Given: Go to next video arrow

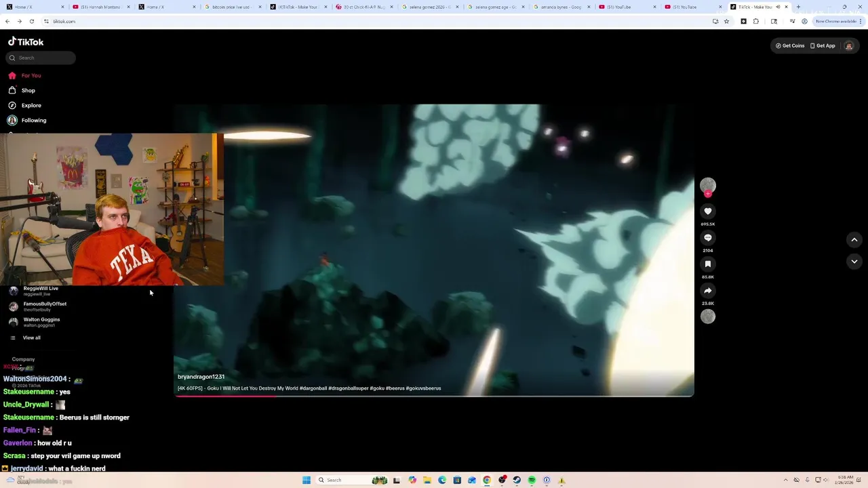Looking at the screenshot, I should (x=854, y=261).
